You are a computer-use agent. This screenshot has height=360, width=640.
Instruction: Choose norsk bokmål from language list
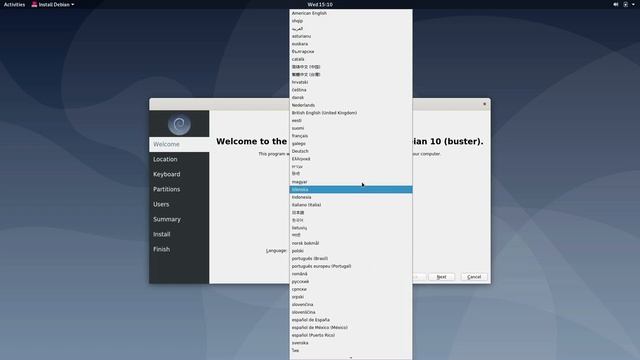(x=351, y=243)
